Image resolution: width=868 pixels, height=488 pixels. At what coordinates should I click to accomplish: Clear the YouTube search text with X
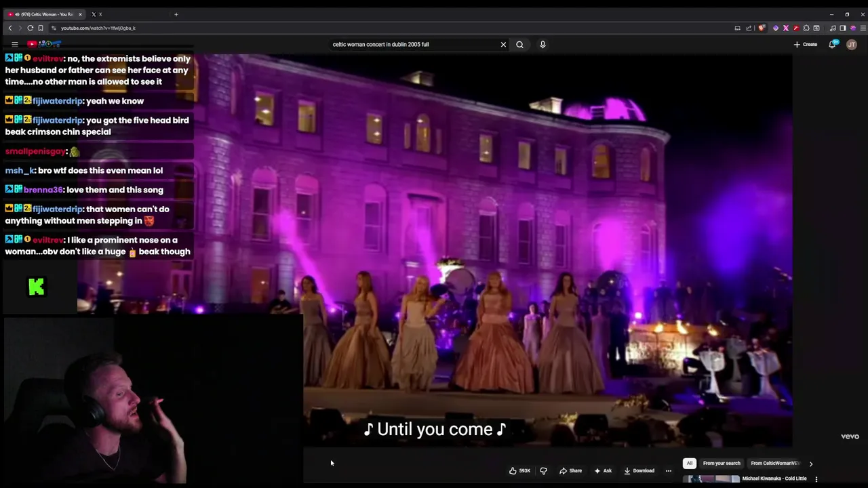tap(503, 44)
